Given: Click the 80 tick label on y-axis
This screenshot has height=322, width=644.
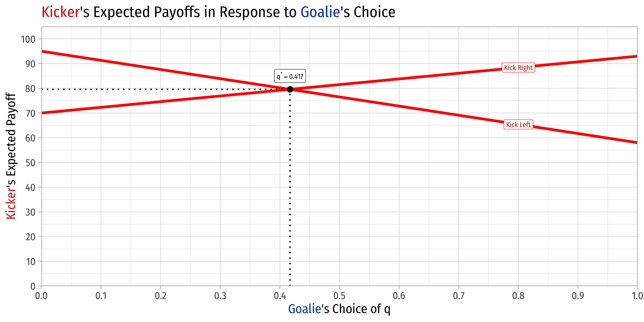Looking at the screenshot, I should tap(30, 89).
